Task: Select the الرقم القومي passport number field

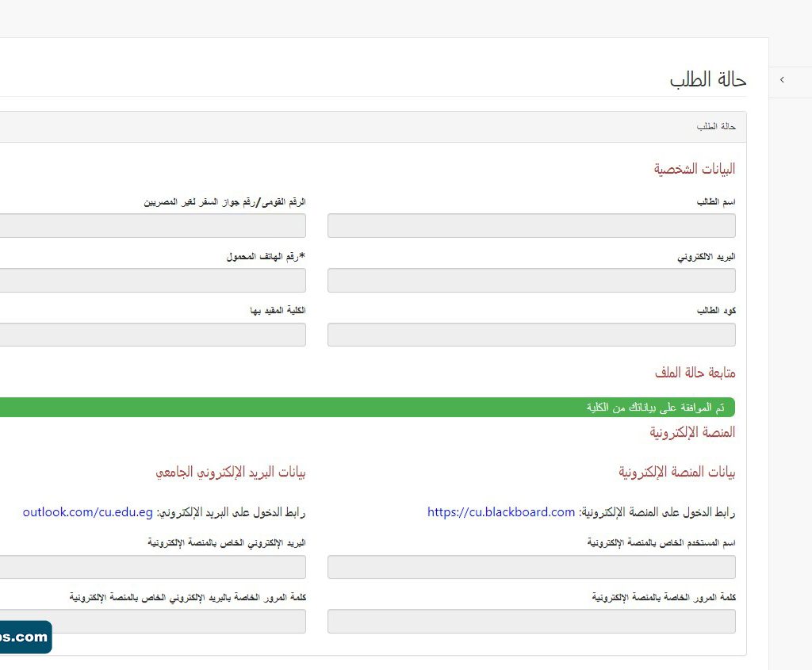Action: click(x=152, y=226)
